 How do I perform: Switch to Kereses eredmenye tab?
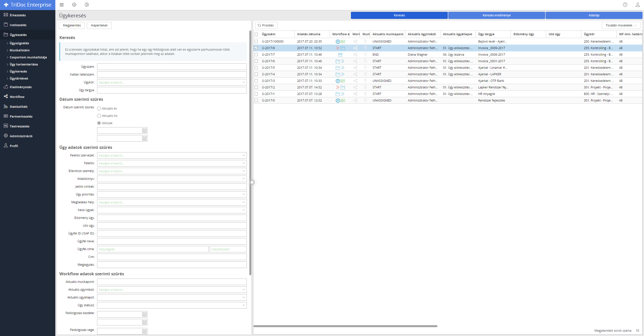pos(496,15)
